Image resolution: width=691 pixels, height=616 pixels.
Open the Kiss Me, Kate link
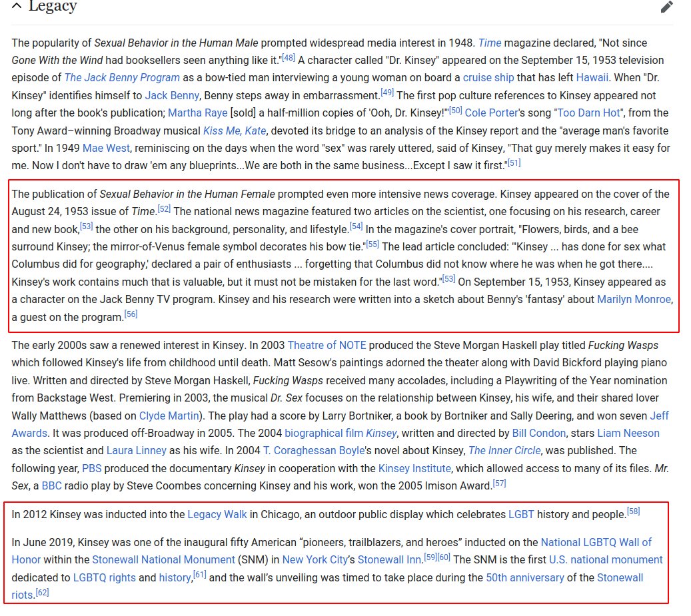click(235, 131)
